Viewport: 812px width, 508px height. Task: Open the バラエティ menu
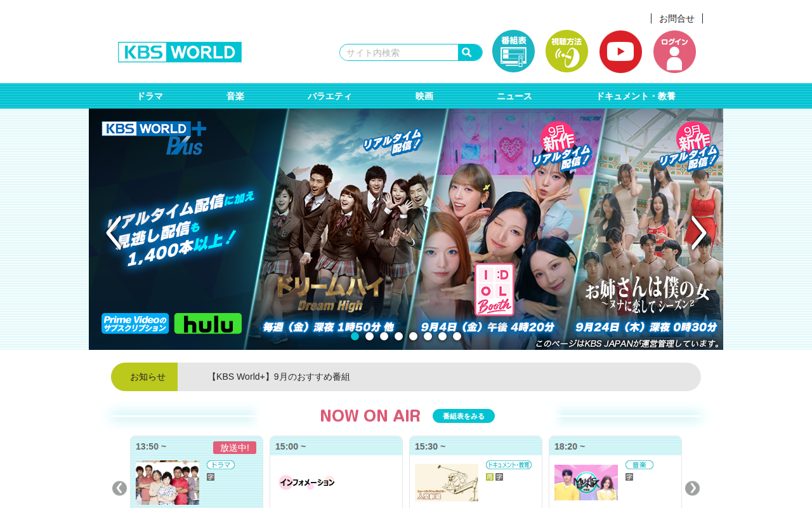[x=330, y=96]
